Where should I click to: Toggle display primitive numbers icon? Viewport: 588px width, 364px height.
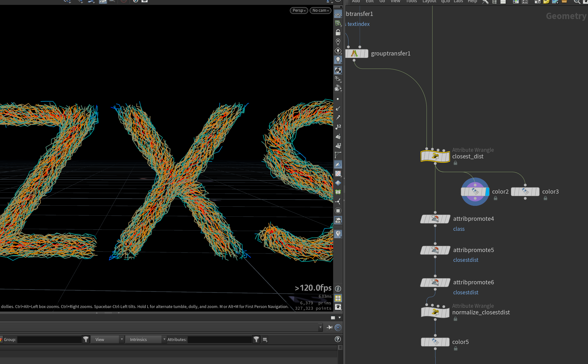(338, 145)
